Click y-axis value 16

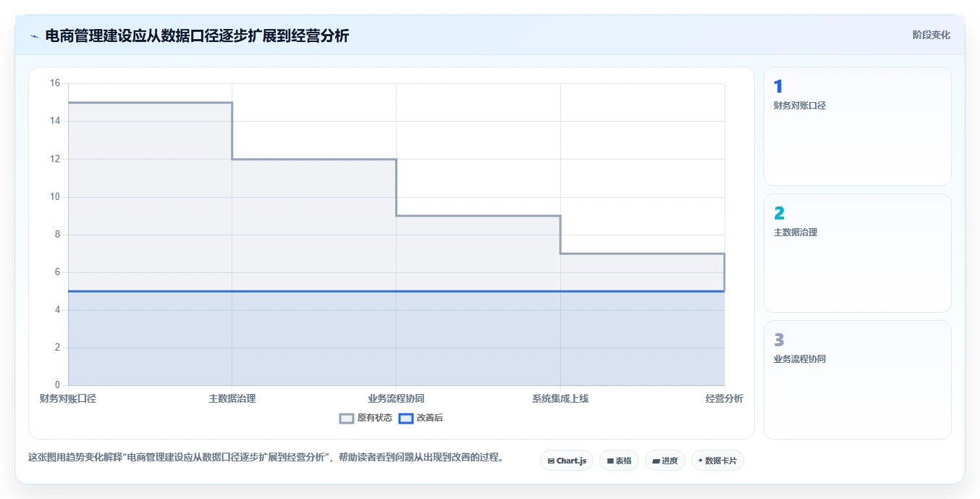click(55, 83)
